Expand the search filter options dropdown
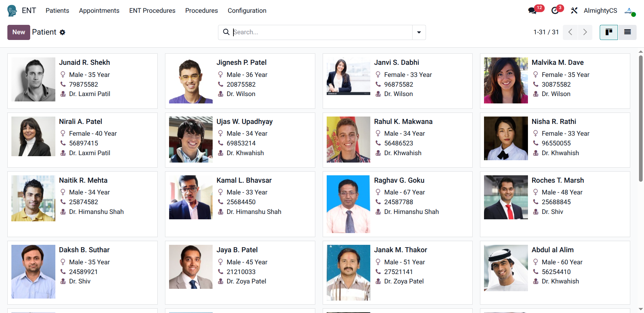 (419, 32)
